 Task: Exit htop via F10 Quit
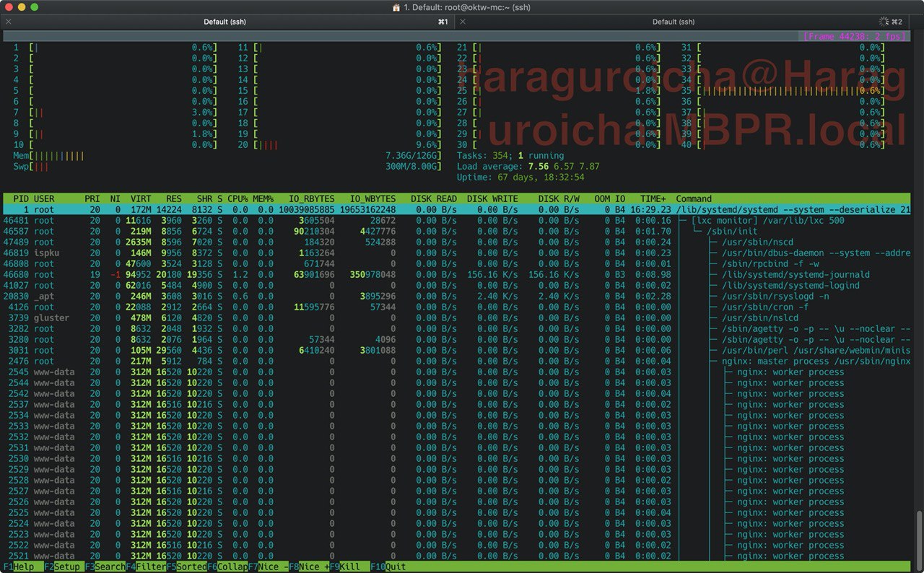389,567
